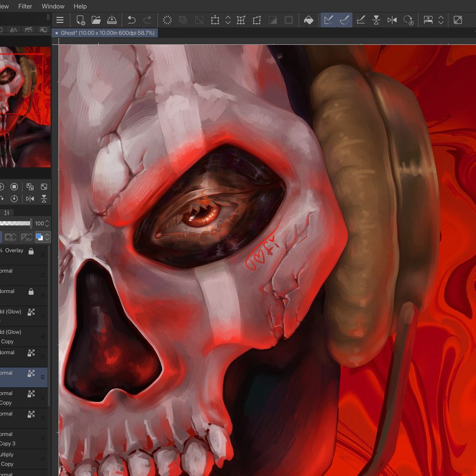
Task: Click the expand to full screen icon
Action: tap(457, 20)
